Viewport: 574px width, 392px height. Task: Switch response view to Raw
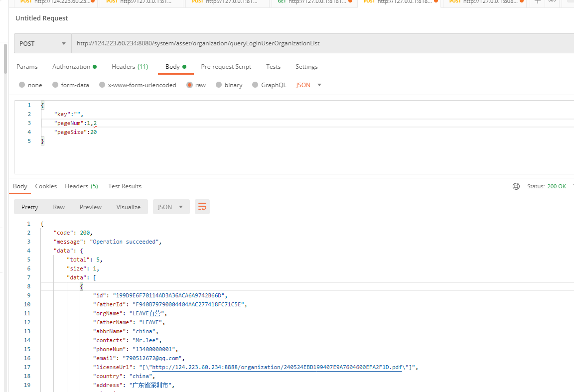59,207
